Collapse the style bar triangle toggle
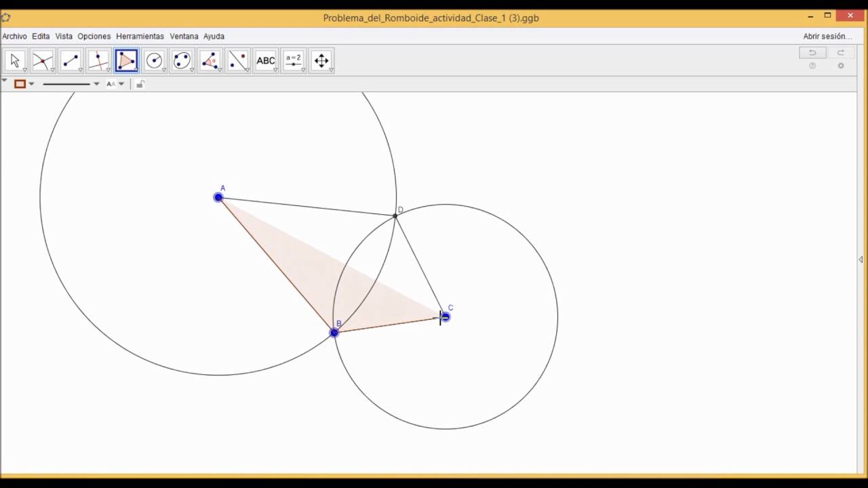 pos(5,81)
